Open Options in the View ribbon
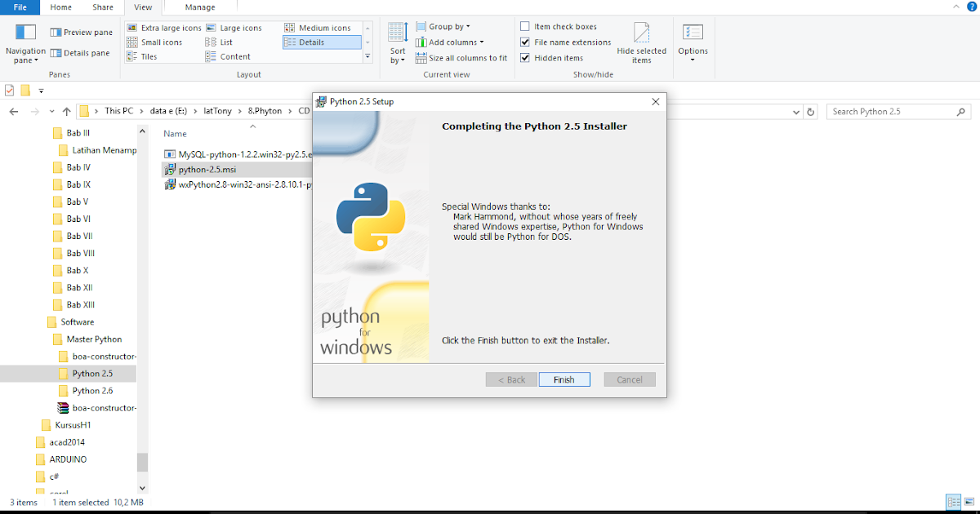 tap(693, 37)
